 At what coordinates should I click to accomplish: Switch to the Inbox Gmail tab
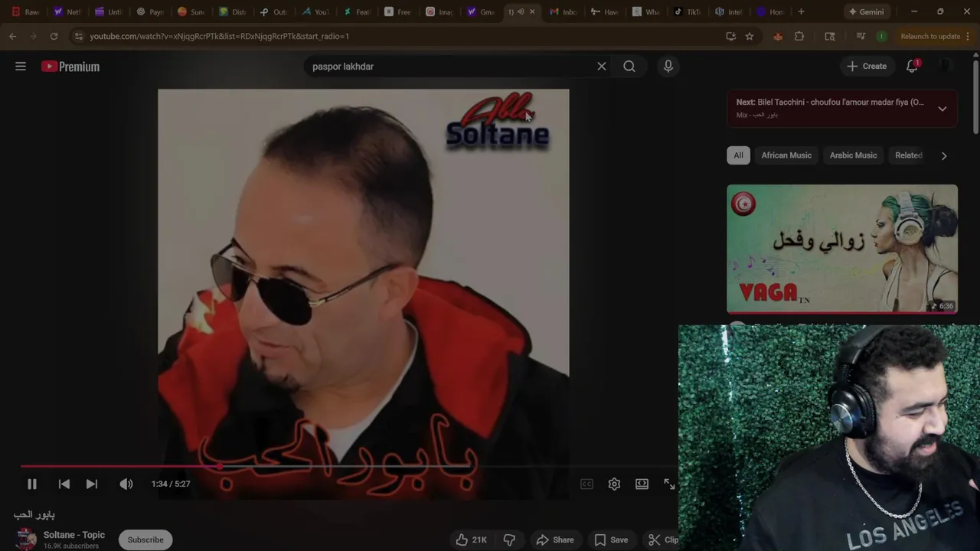[x=563, y=11]
